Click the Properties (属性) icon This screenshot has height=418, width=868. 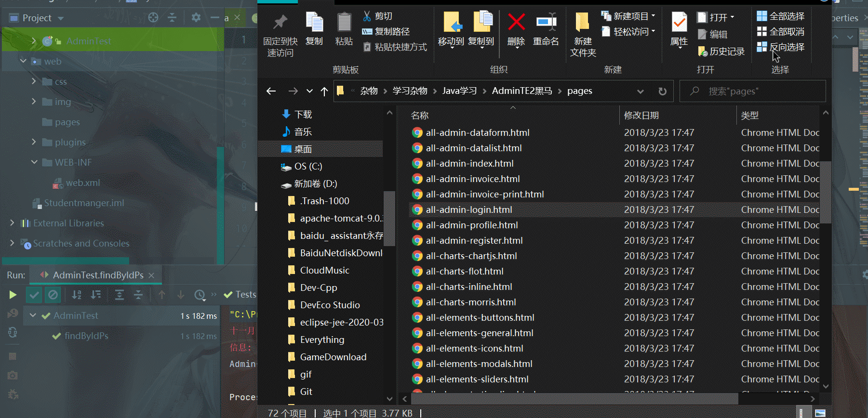679,22
